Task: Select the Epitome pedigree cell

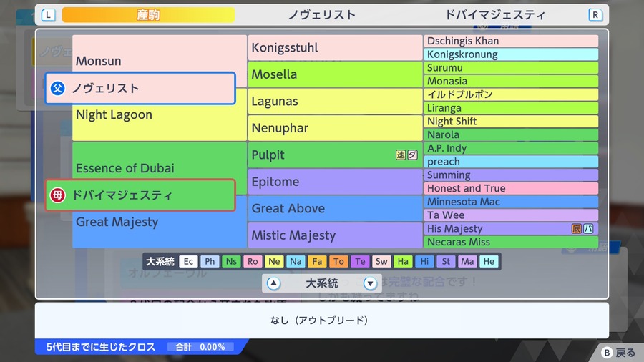Action: click(x=335, y=182)
